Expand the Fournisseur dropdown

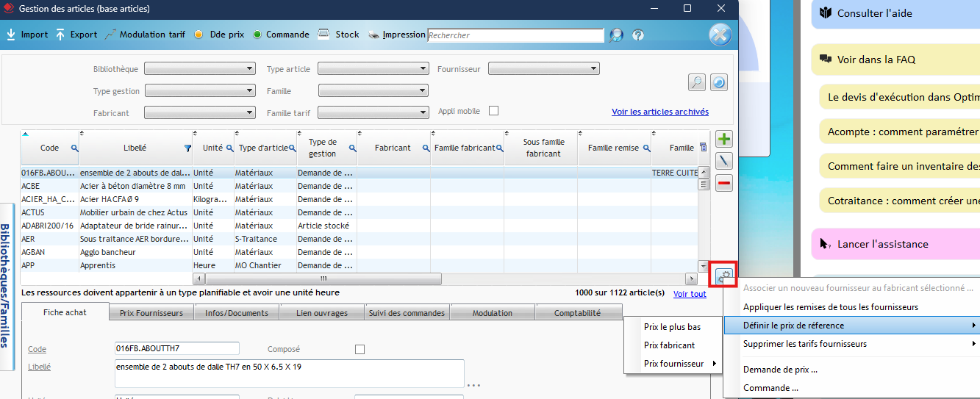(x=544, y=69)
